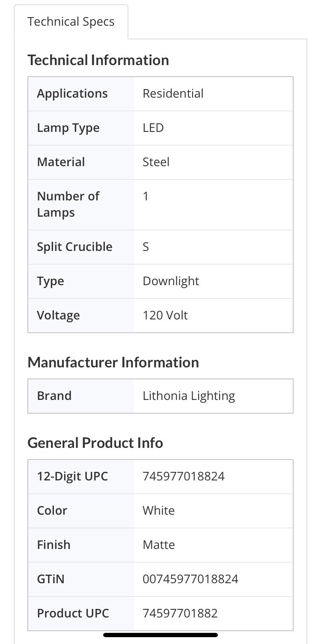
Task: Click the General Product Info heading
Action: pos(95,443)
